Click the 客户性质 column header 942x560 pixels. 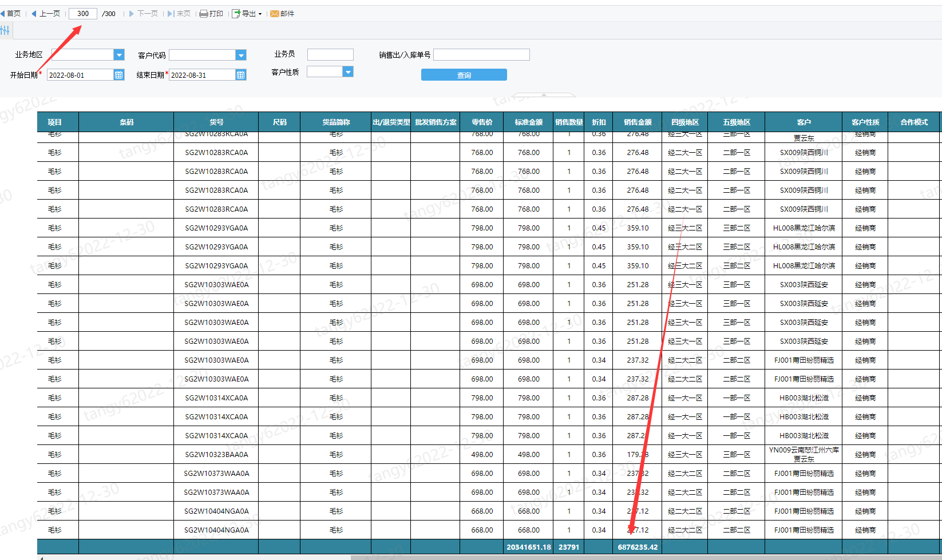point(865,122)
